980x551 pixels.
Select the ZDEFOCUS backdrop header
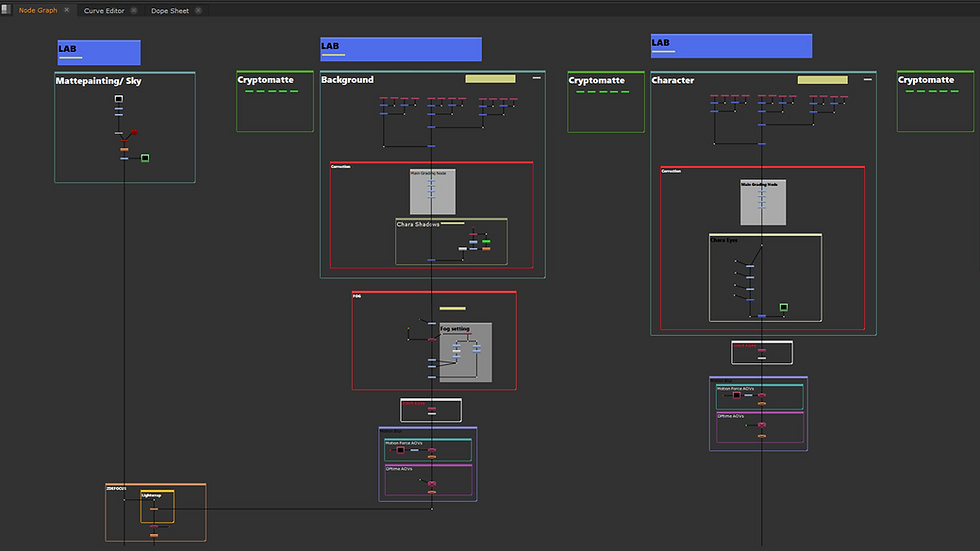tap(116, 489)
